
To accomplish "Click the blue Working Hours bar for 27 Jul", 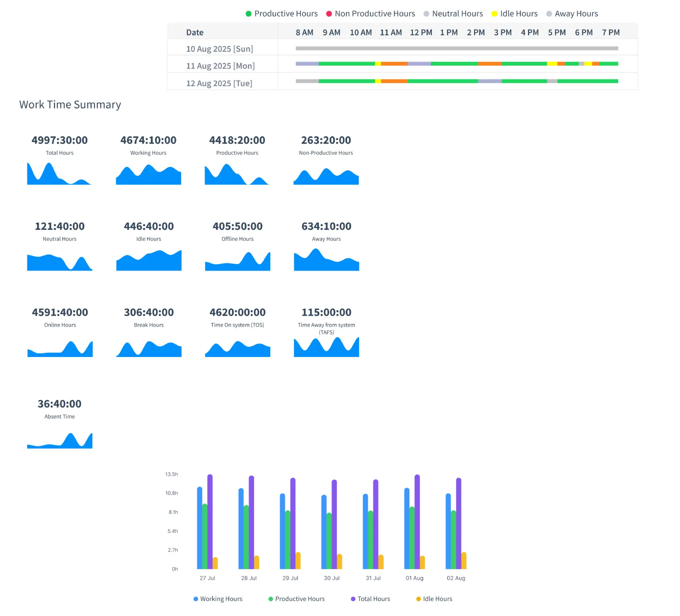I will point(200,528).
